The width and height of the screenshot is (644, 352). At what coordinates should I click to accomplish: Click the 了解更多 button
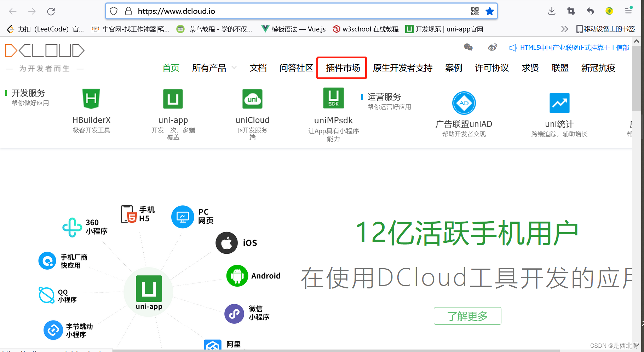(467, 316)
